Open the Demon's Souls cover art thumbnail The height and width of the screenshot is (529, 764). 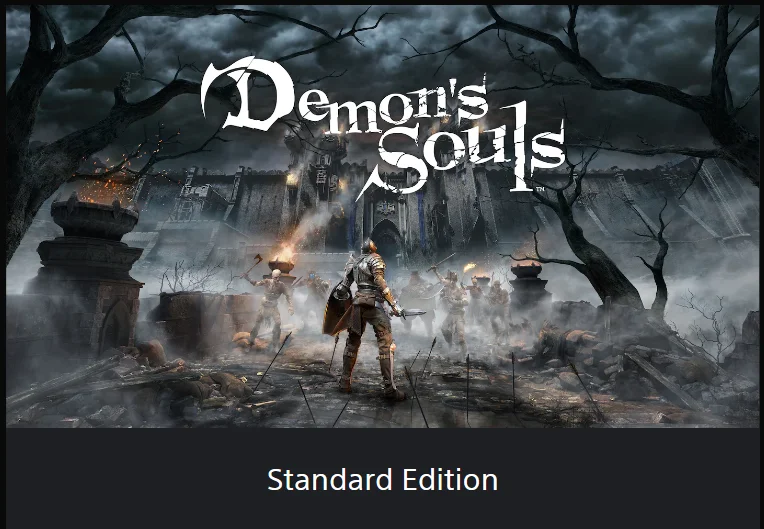click(382, 216)
